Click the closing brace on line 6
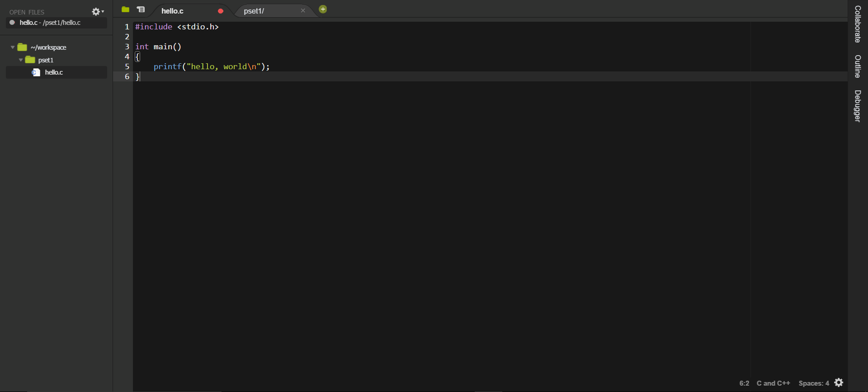The width and height of the screenshot is (868, 392). (x=138, y=76)
